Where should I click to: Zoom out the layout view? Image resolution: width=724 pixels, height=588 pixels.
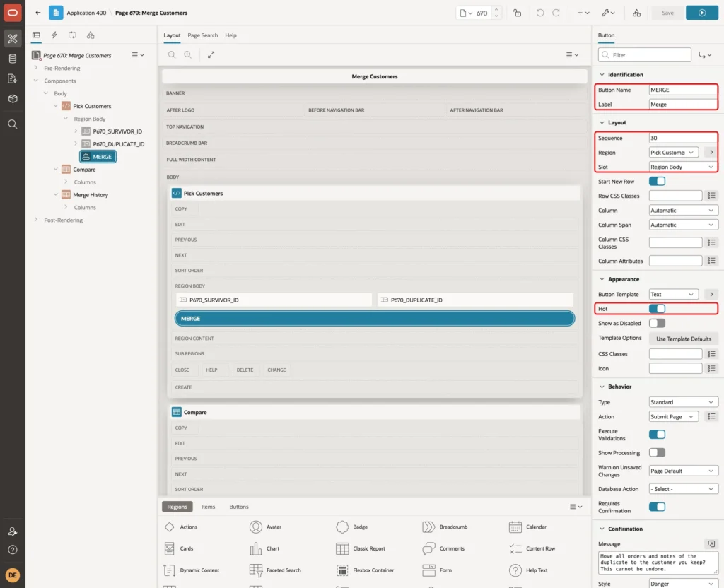(x=172, y=54)
